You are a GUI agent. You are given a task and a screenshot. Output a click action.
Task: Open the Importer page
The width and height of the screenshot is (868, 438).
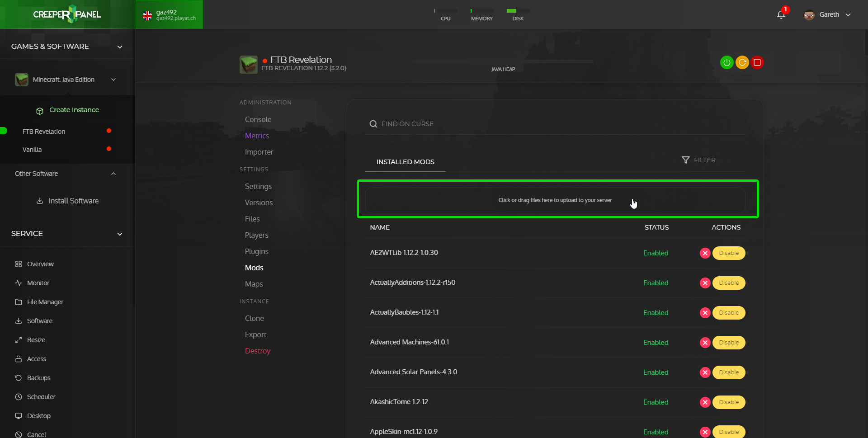coord(259,152)
